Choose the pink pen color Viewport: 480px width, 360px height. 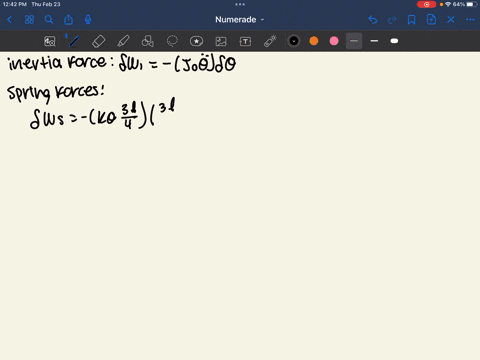334,41
